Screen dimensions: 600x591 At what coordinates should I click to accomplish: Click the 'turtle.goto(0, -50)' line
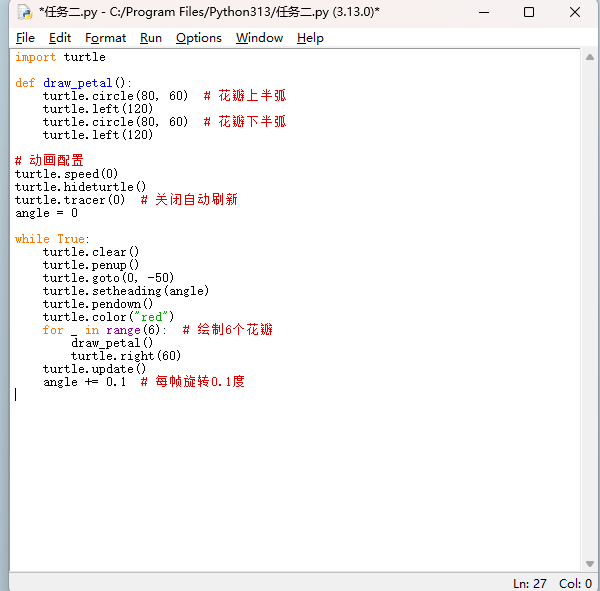pos(108,278)
